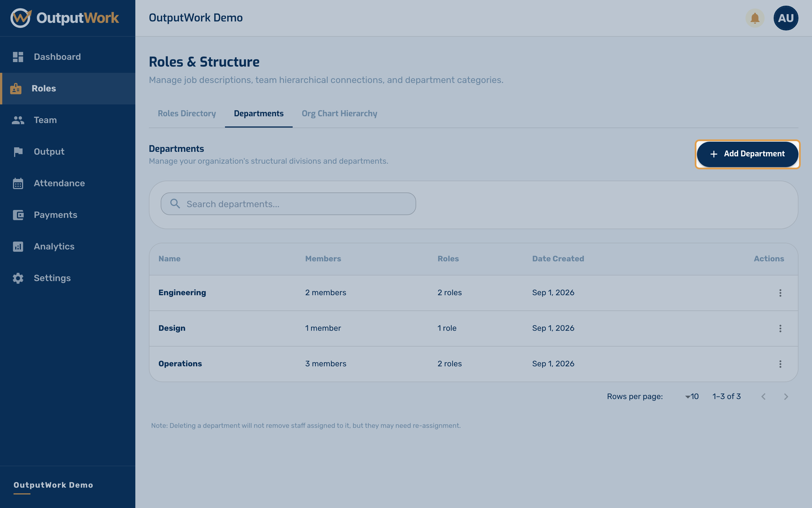Click the Attendance calendar icon

[x=18, y=183]
